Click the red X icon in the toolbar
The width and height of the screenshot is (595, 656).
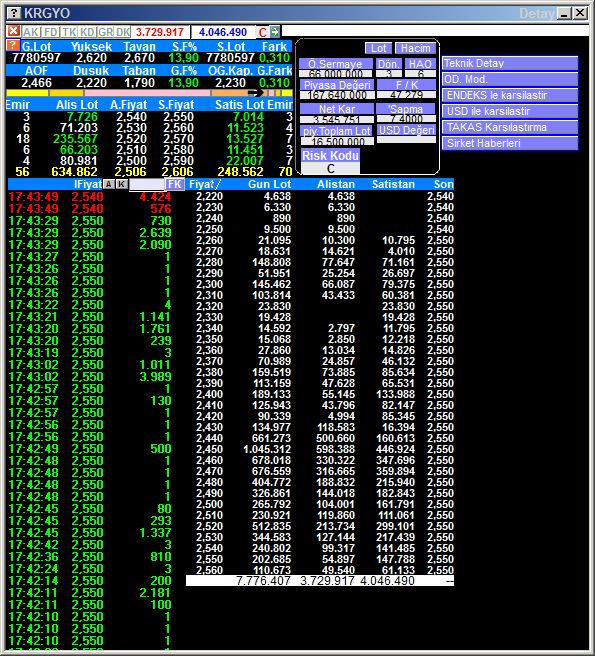[13, 31]
